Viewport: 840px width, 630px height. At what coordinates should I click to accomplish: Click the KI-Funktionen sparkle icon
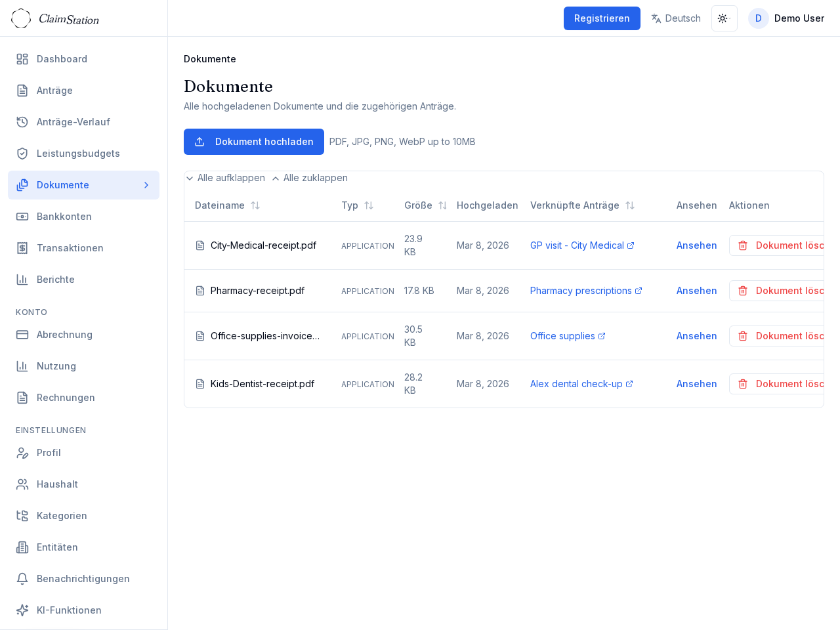pos(22,610)
